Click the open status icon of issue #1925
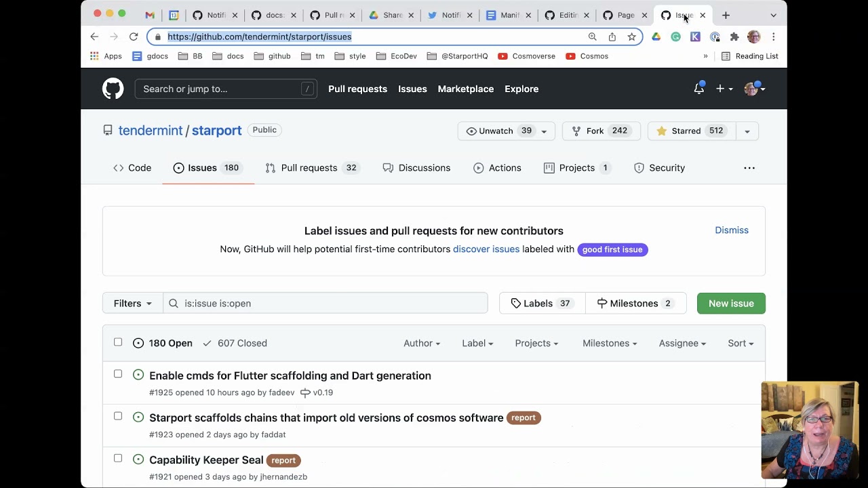Screen dimensions: 868x488 [x=138, y=375]
